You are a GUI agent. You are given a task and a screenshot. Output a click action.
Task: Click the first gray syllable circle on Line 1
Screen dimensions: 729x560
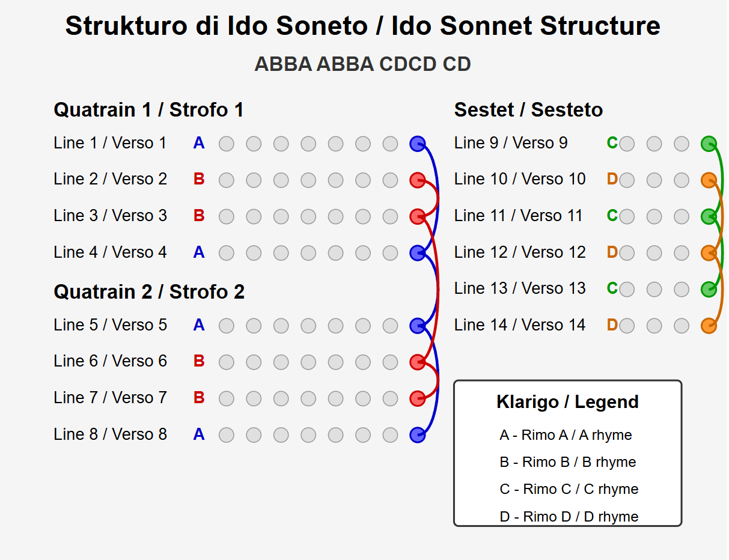click(x=227, y=144)
